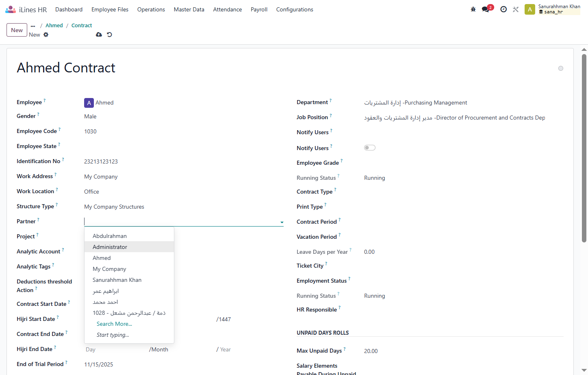Open the debug bug icon menu
This screenshot has height=375, width=588.
473,9
